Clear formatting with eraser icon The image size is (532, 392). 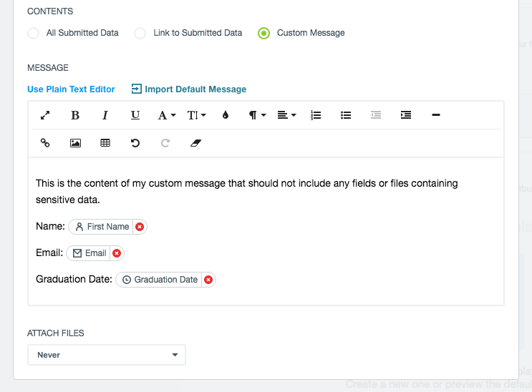pos(195,143)
